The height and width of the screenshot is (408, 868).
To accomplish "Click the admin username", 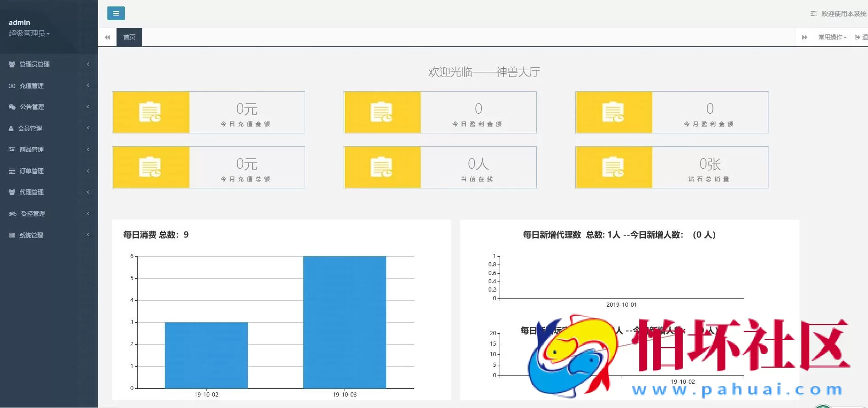I will pos(19,22).
